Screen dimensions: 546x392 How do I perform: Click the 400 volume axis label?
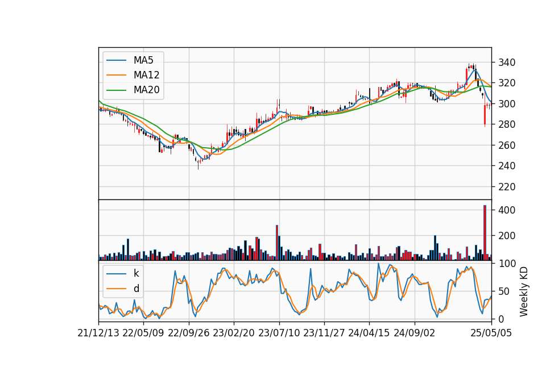[507, 210]
